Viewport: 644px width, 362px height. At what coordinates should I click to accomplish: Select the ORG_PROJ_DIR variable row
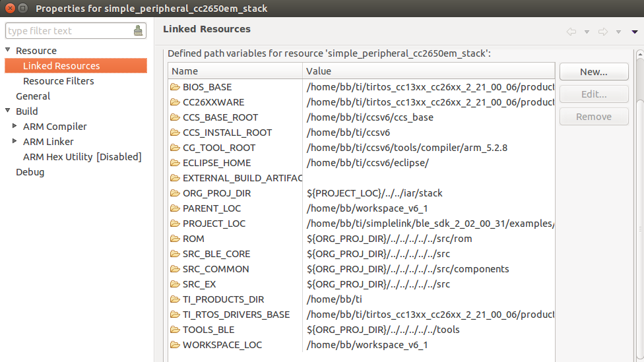click(x=216, y=193)
